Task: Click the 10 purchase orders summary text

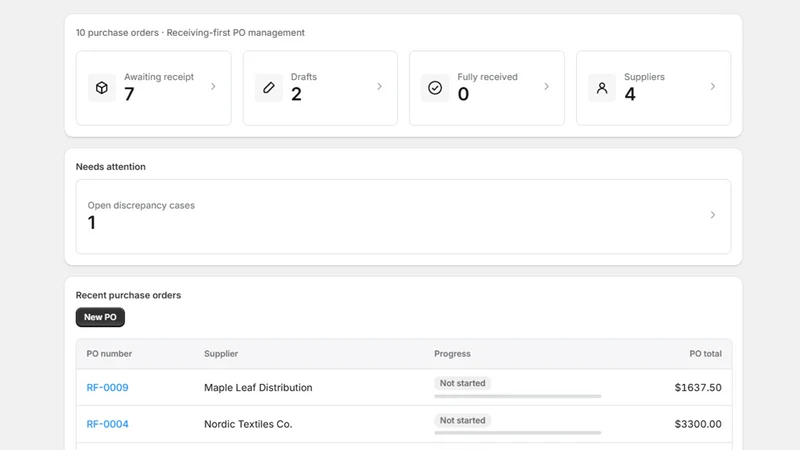Action: [x=190, y=33]
